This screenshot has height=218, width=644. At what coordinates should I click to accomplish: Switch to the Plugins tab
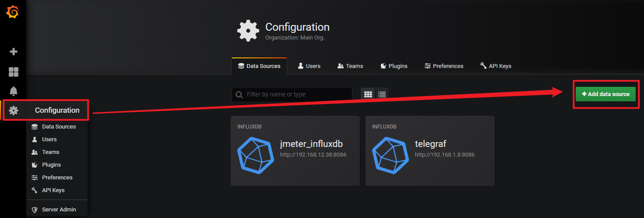click(394, 66)
